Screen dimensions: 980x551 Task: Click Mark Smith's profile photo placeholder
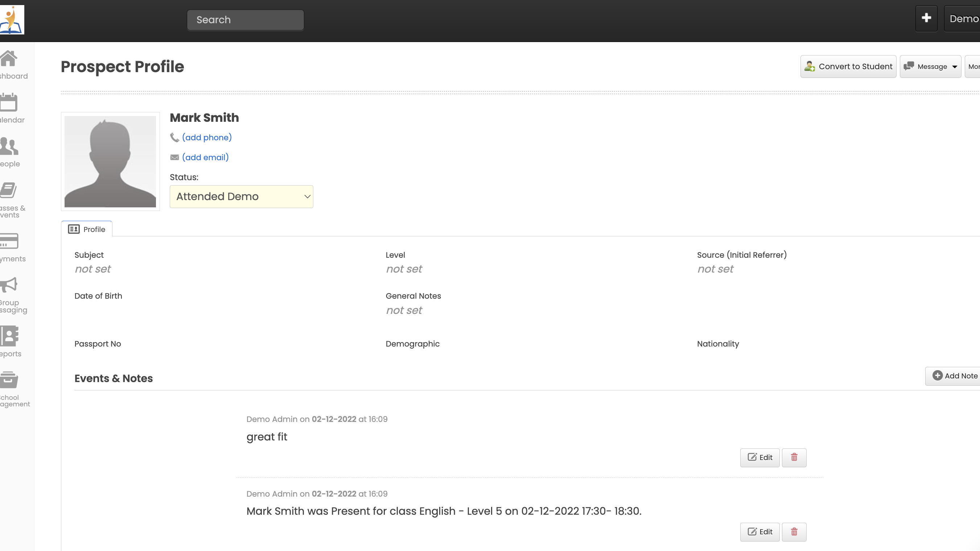(110, 162)
